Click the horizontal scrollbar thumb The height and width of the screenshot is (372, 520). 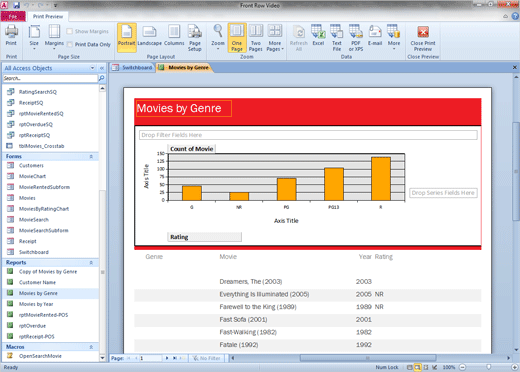[368, 358]
